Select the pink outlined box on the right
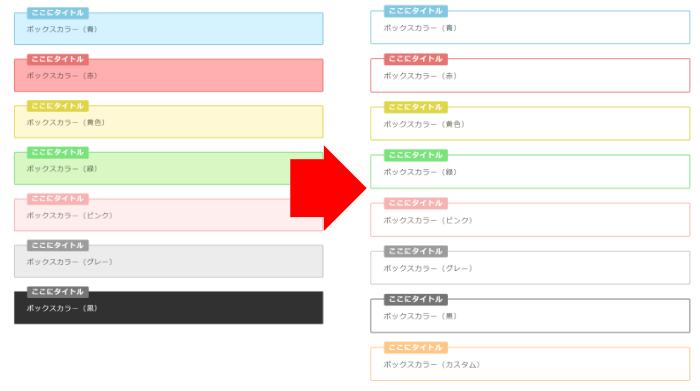The width and height of the screenshot is (700, 391). point(530,220)
